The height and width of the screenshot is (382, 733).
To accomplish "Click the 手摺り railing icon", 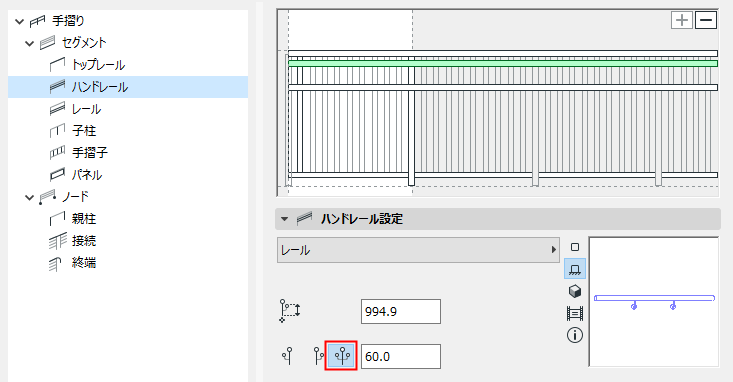I will (x=37, y=22).
